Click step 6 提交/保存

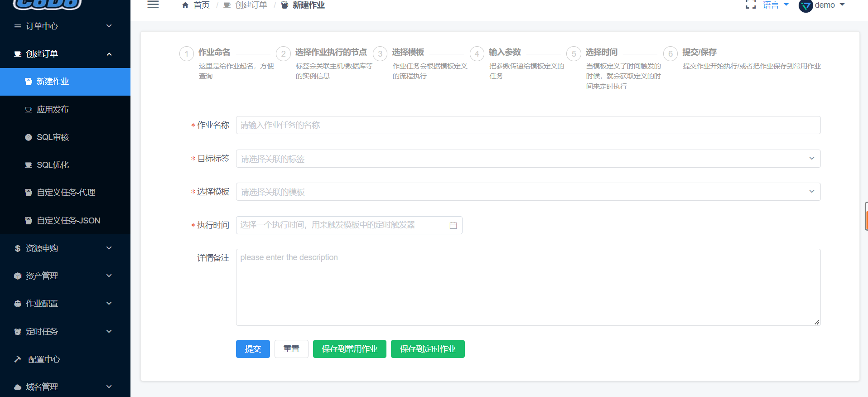[699, 53]
